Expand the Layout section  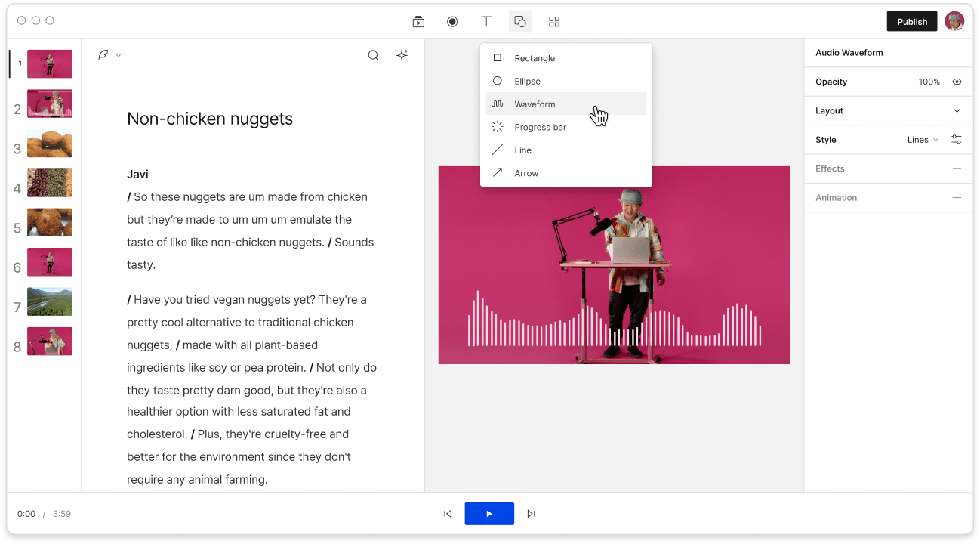tap(957, 110)
